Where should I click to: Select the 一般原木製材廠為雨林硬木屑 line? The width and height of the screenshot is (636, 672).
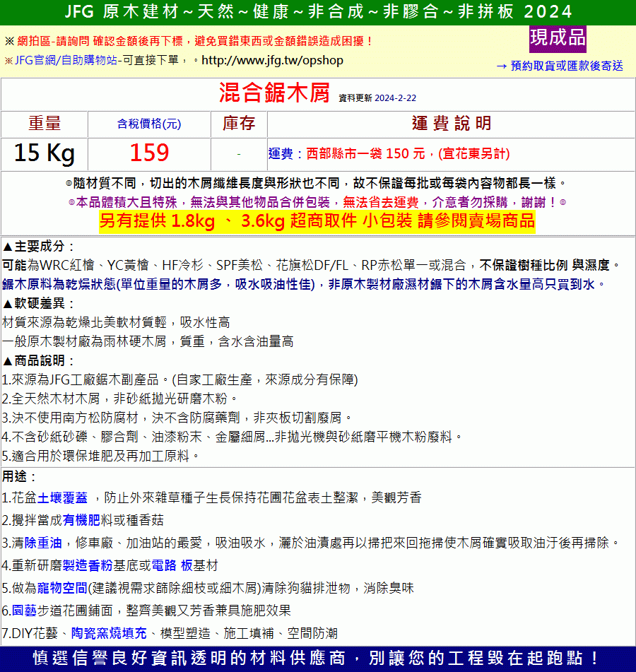[x=148, y=341]
